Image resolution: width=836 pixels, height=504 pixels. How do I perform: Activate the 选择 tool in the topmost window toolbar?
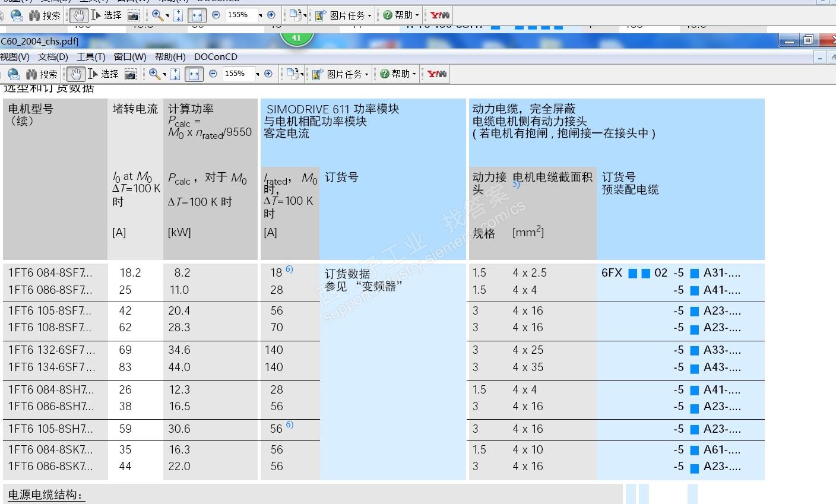tap(107, 15)
